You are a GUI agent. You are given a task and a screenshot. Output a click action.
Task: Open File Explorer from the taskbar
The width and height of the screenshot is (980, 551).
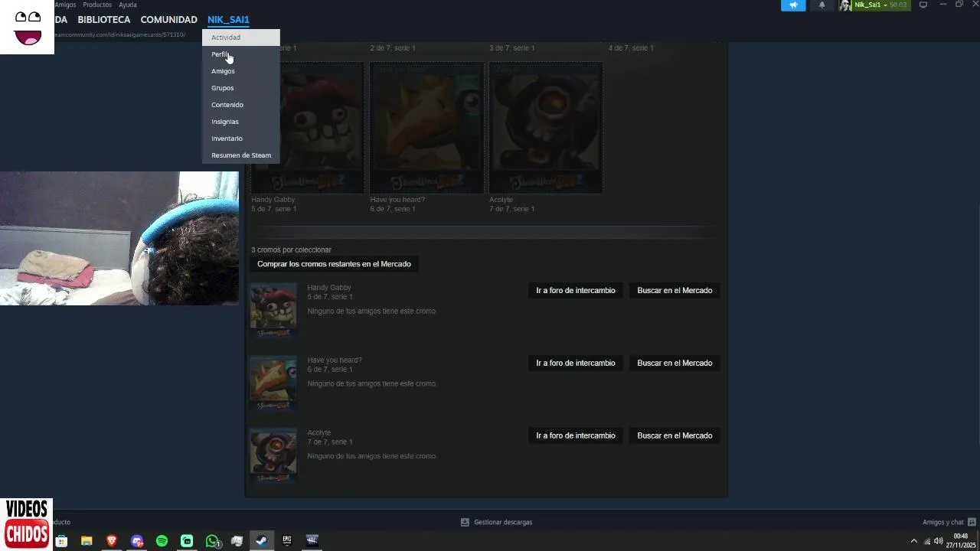tap(87, 541)
